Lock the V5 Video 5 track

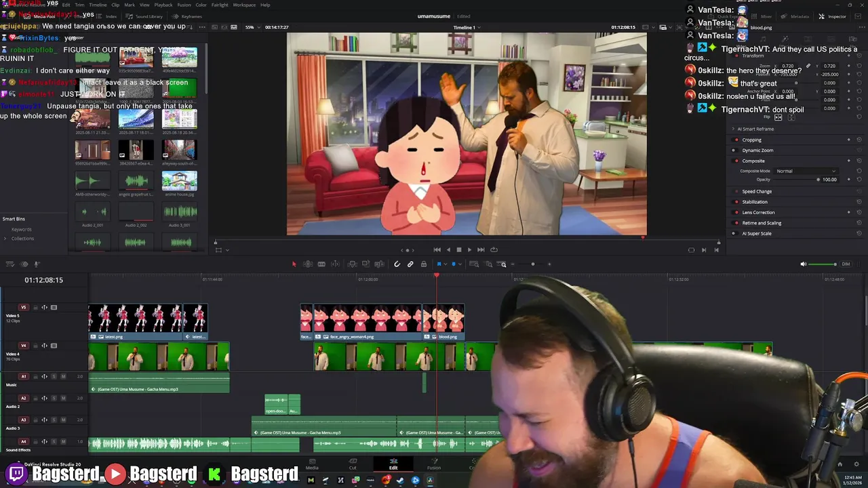click(37, 307)
